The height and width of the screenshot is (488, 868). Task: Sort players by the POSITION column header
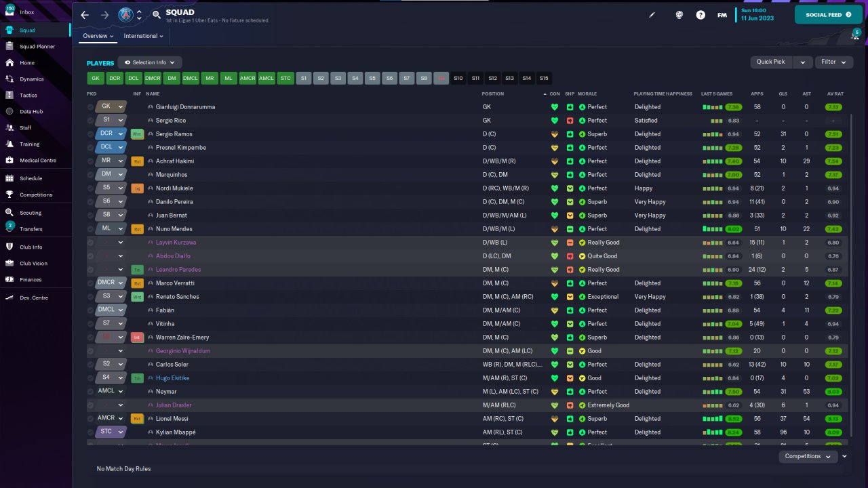click(x=493, y=94)
